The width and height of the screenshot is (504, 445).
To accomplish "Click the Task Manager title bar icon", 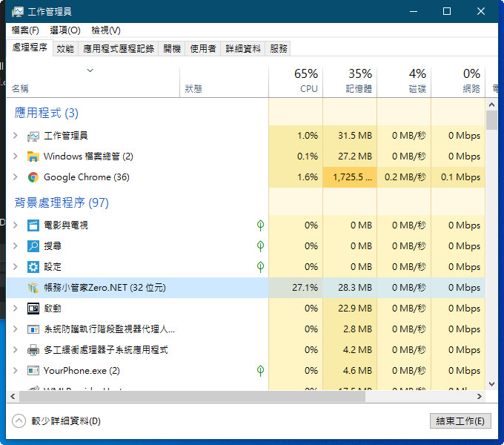I will (18, 12).
